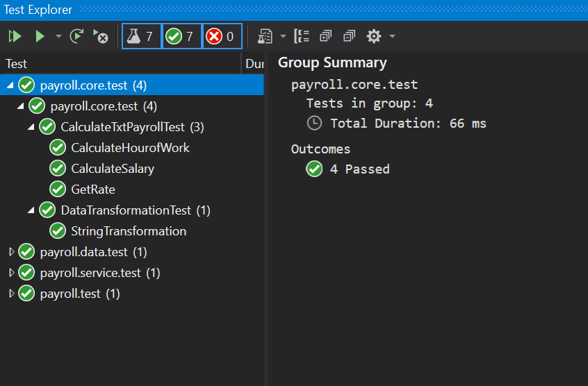The image size is (588, 386).
Task: Select the highlighted payroll.core.test (4) row
Action: click(x=132, y=85)
